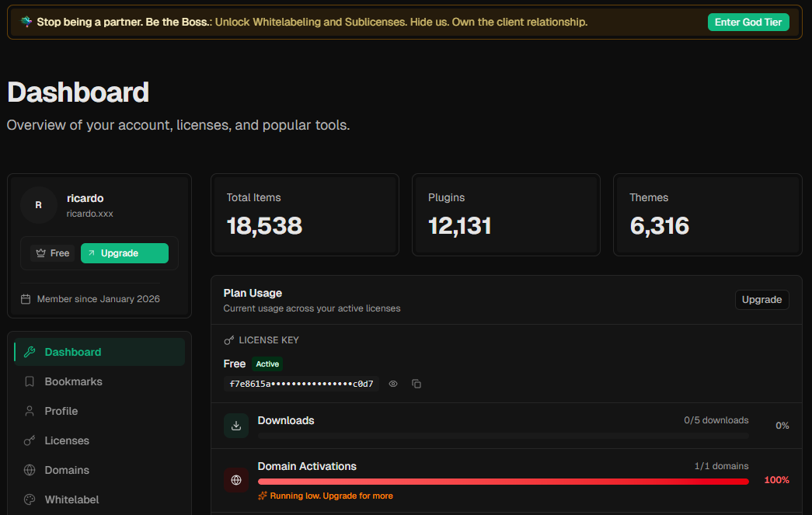The image size is (812, 515).
Task: Click the calendar icon by Member since
Action: pyautogui.click(x=26, y=299)
